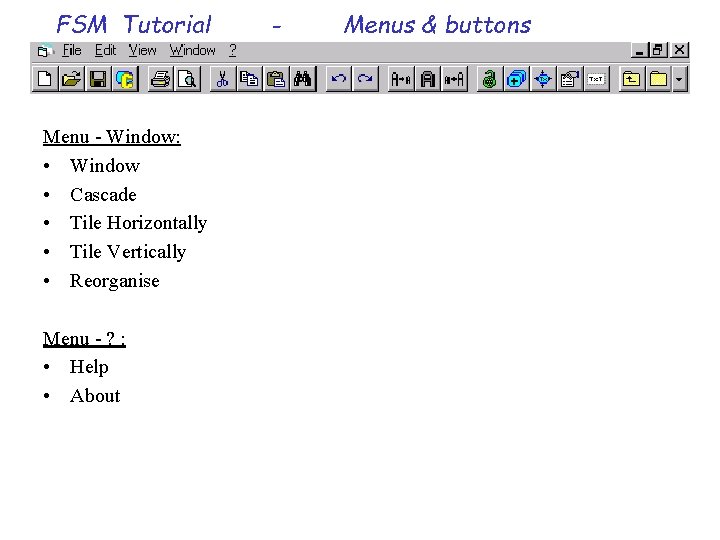Click the large-A to small-A icon
This screenshot has height=540, width=720.
(x=401, y=79)
